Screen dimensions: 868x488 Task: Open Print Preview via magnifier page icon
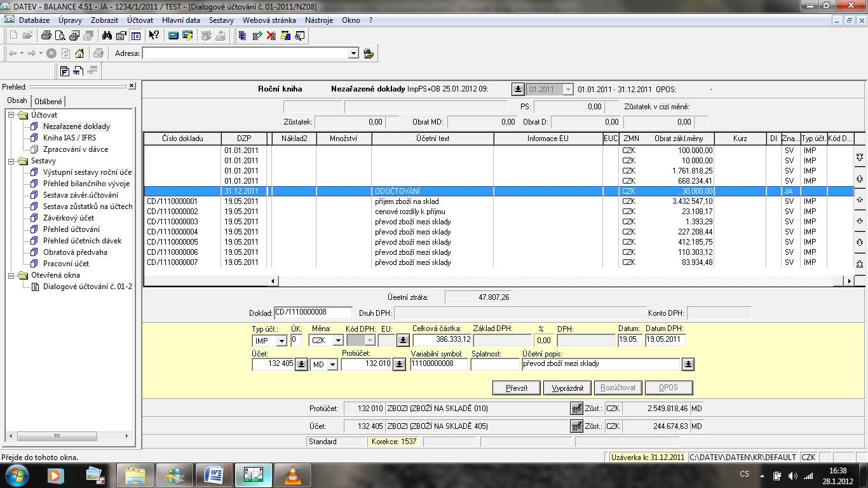pyautogui.click(x=60, y=36)
